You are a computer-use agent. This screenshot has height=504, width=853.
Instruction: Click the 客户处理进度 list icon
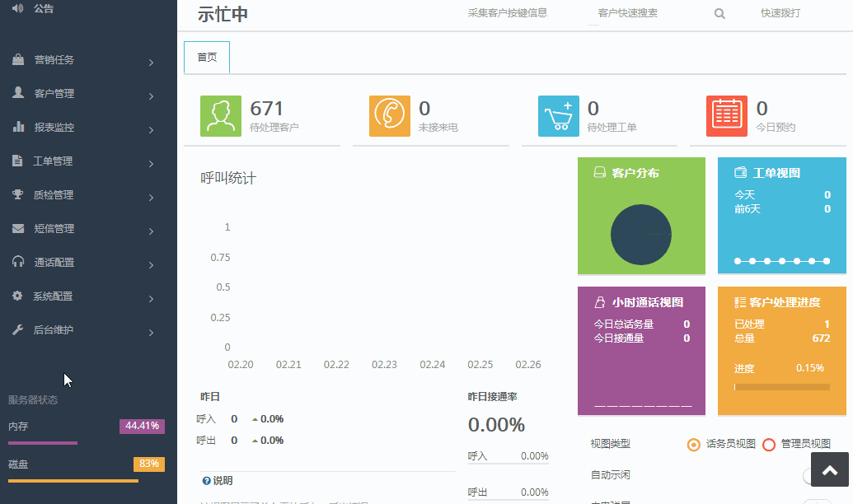pos(740,302)
